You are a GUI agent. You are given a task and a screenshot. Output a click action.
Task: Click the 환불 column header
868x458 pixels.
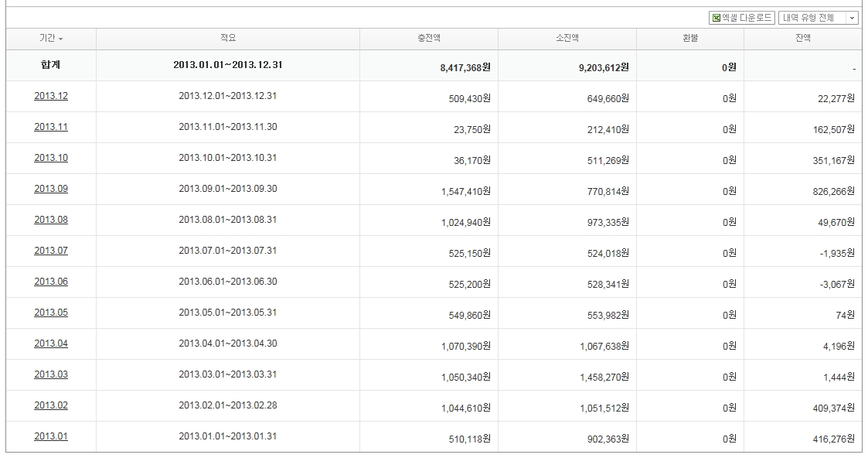point(690,38)
